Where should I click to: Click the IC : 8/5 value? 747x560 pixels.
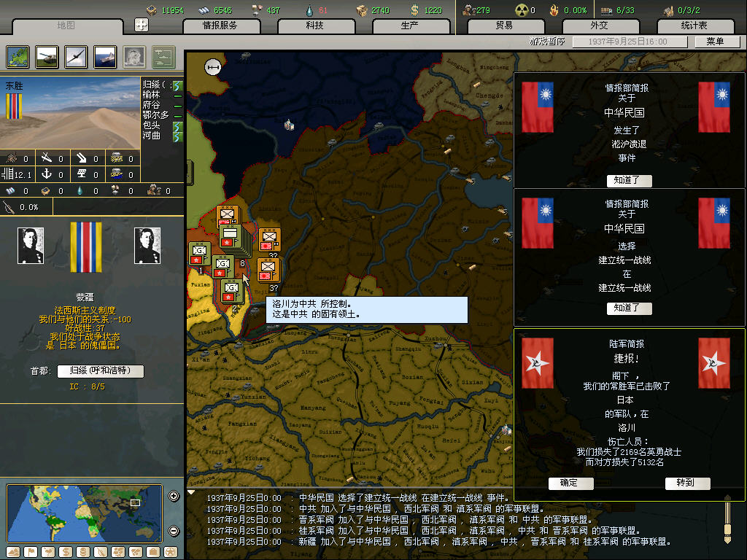88,386
